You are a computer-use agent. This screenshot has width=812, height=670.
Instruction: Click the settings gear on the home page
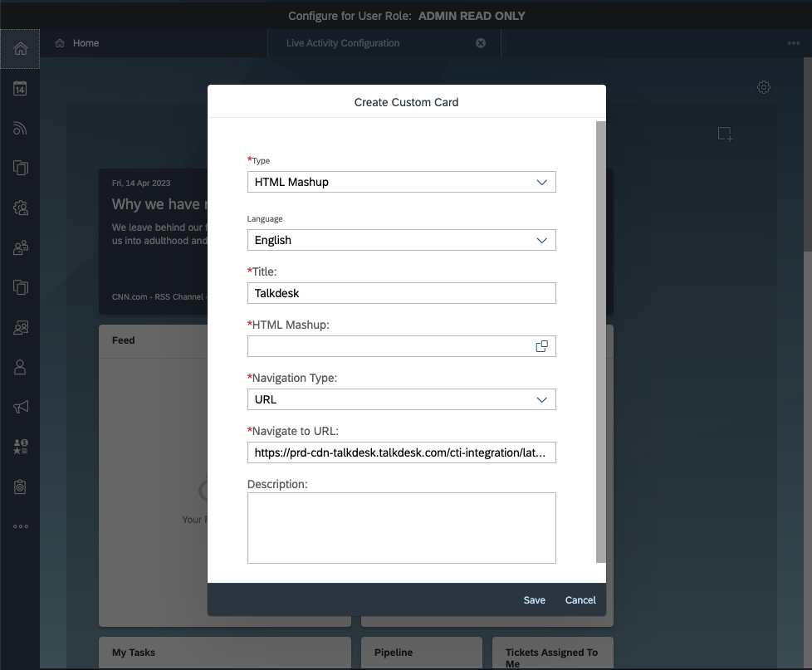coord(763,87)
